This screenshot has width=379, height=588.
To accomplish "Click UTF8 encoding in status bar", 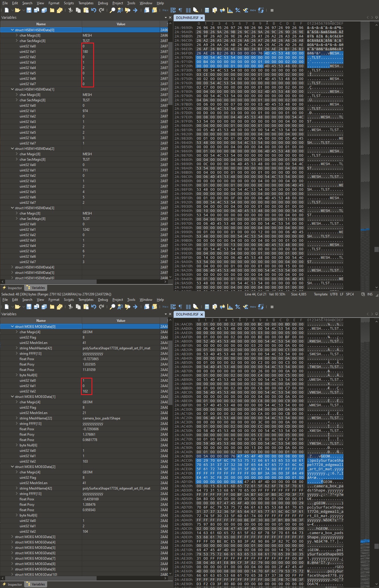I will click(334, 294).
